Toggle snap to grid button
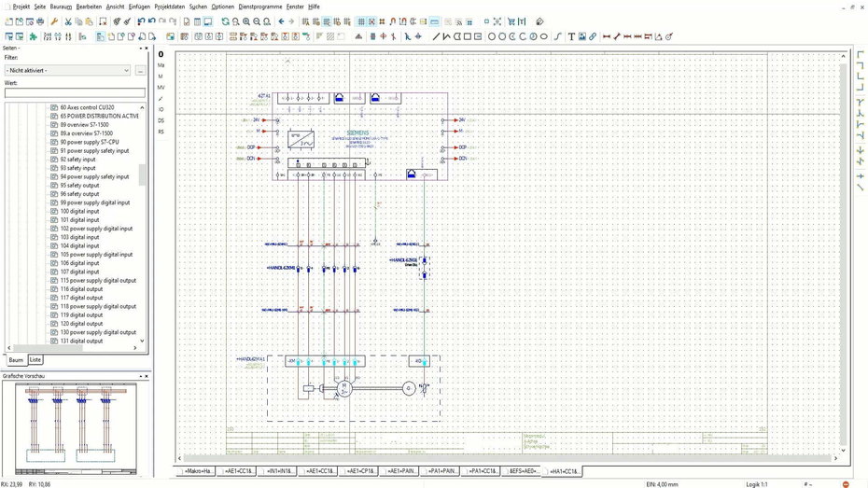This screenshot has height=488, width=868. pos(371,21)
